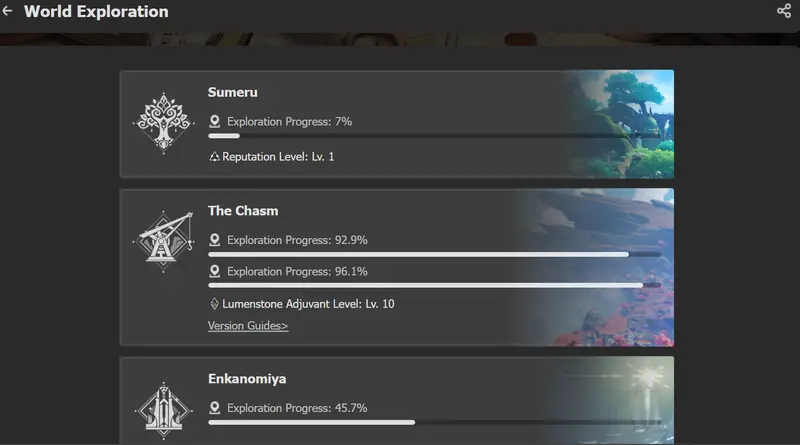800x445 pixels.
Task: Click Sumeru exploration location pin icon
Action: tap(214, 121)
